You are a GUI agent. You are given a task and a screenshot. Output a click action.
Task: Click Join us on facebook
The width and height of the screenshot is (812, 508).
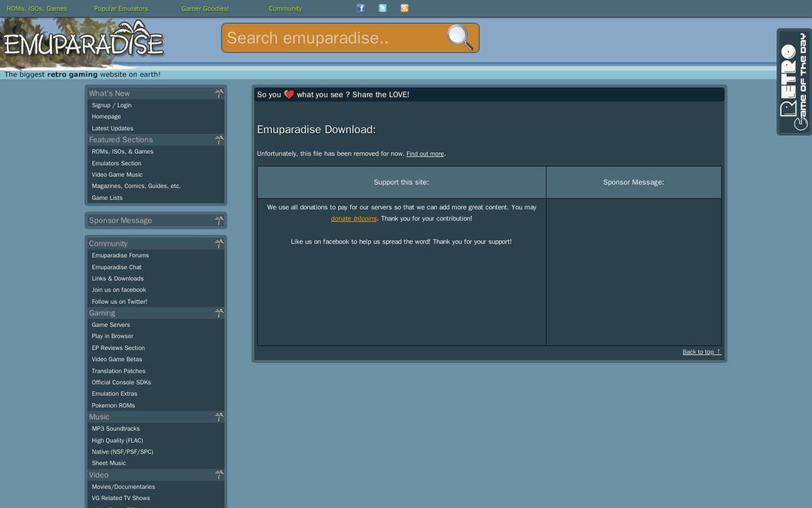coord(119,290)
